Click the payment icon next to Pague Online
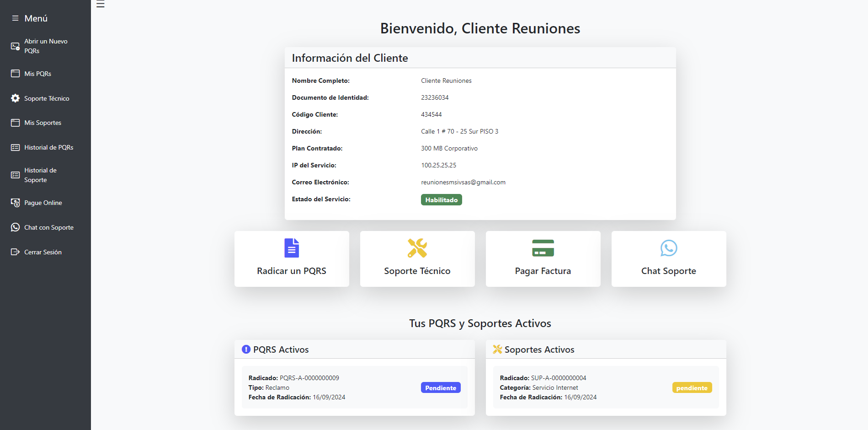The height and width of the screenshot is (430, 868). pos(15,203)
